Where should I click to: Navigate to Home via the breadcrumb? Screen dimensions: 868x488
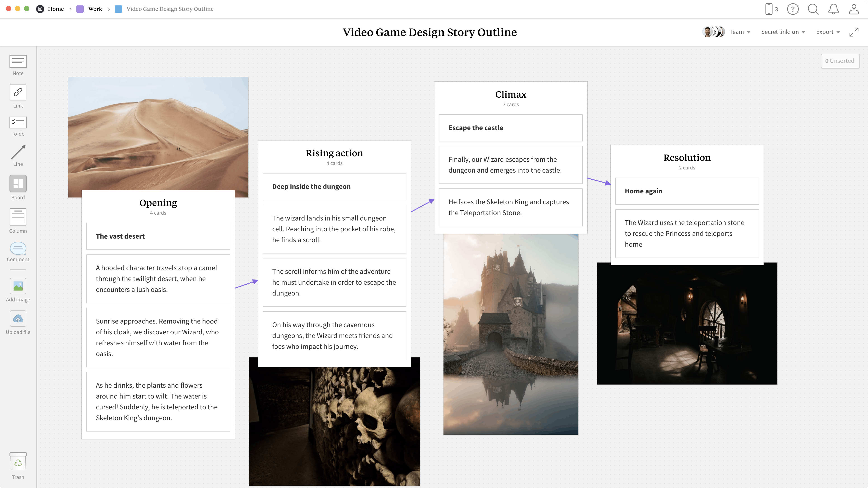click(x=56, y=9)
